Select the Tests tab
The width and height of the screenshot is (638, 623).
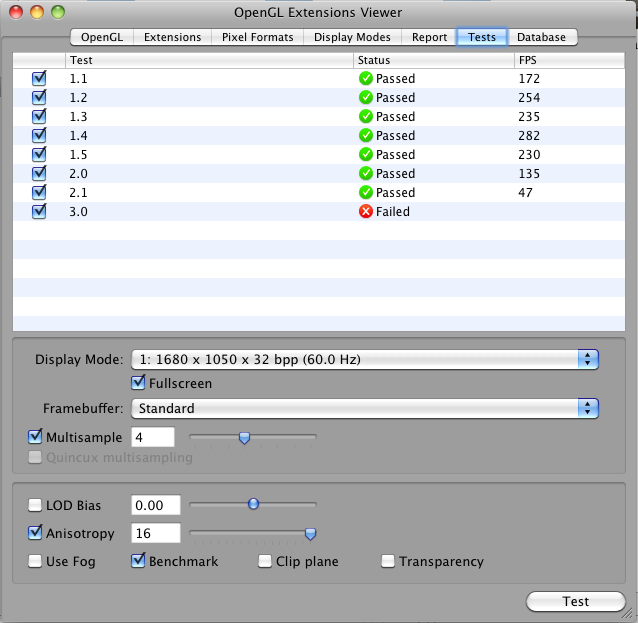click(x=482, y=37)
